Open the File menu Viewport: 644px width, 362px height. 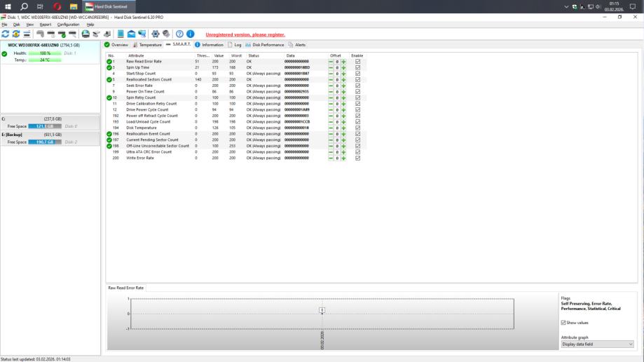click(x=4, y=25)
